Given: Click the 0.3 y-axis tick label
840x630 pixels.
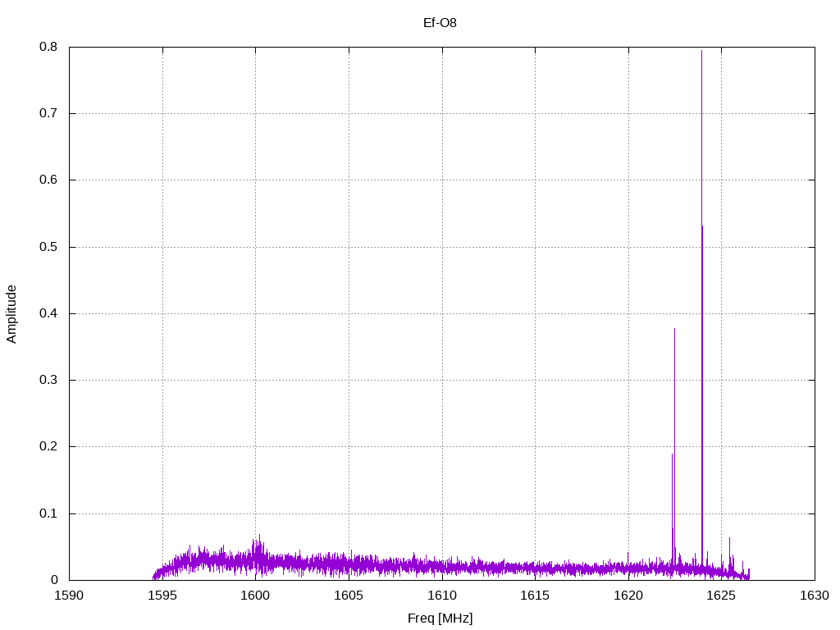Looking at the screenshot, I should tap(48, 380).
